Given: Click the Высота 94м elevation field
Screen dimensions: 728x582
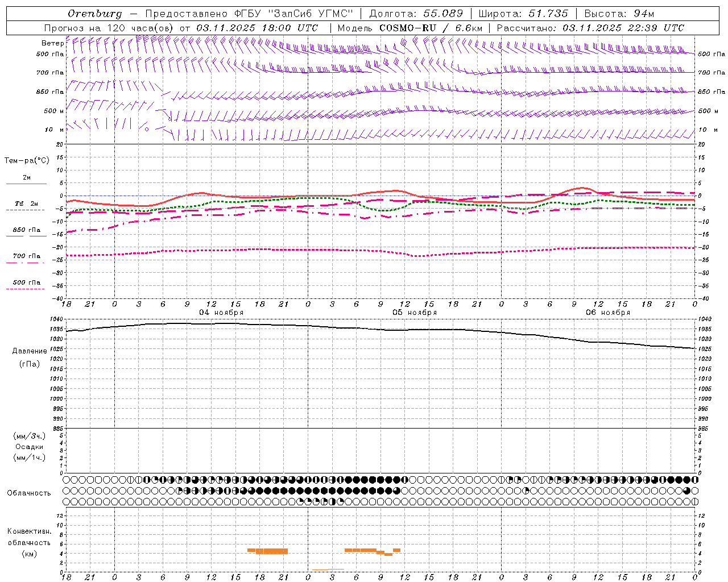Looking at the screenshot, I should [x=623, y=14].
